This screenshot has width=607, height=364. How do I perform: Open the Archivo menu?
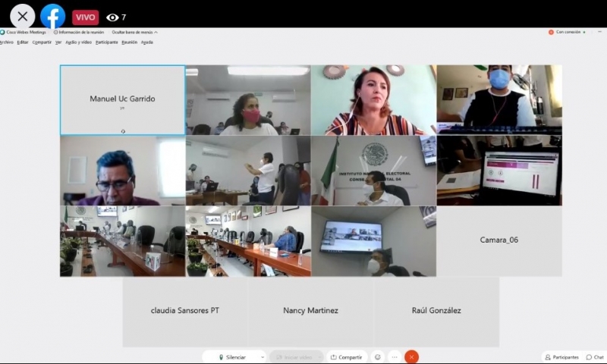pos(6,42)
